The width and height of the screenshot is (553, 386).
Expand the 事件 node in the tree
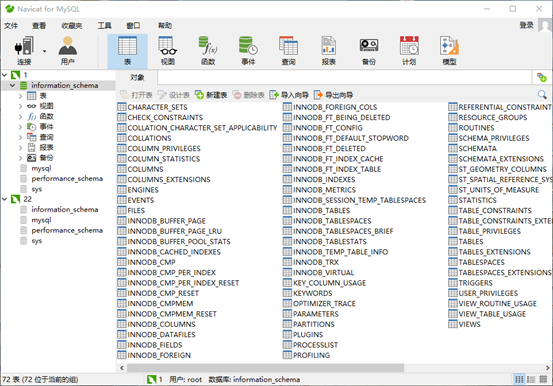(20, 127)
